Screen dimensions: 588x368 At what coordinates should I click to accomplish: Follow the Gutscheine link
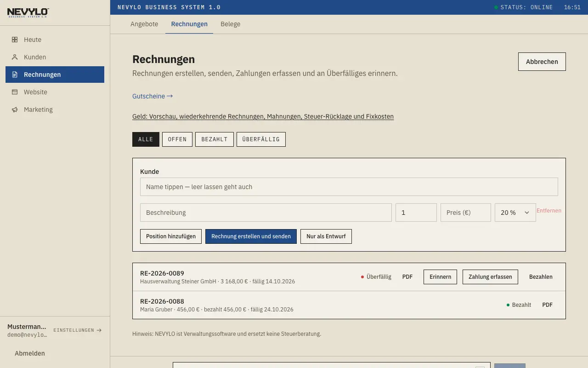[153, 96]
